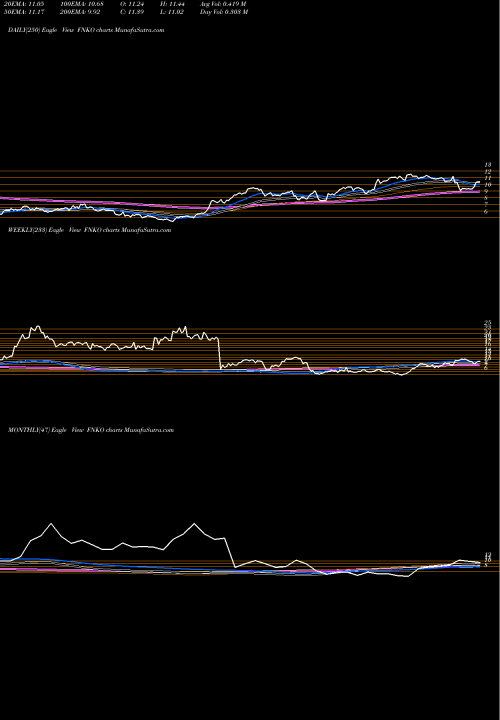Click the 13 label on daily price axis
The width and height of the screenshot is (500, 720).
488,164
